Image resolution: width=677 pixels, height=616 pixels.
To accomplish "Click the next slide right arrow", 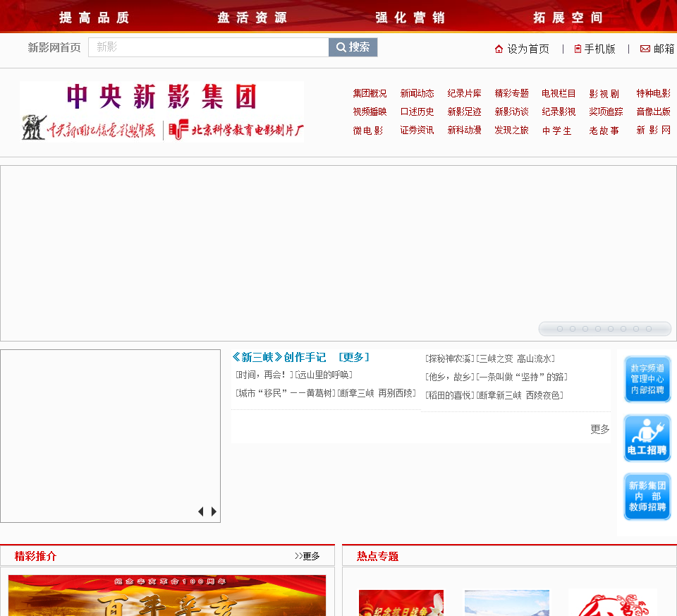I will [x=214, y=512].
